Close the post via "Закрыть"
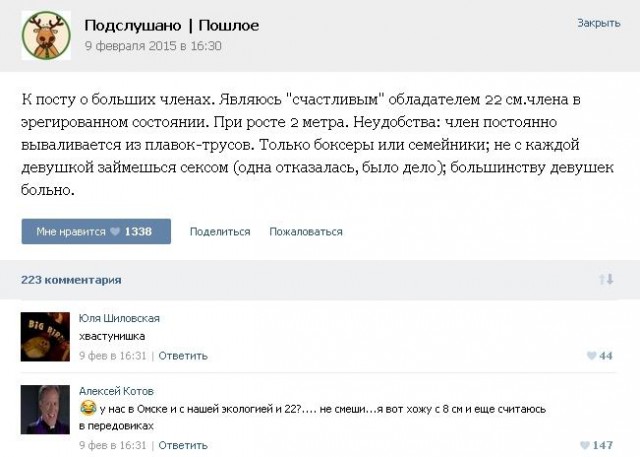 coord(598,23)
